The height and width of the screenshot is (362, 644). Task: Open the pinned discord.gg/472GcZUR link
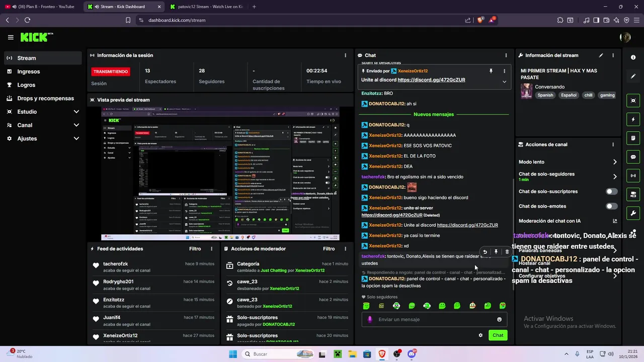431,80
